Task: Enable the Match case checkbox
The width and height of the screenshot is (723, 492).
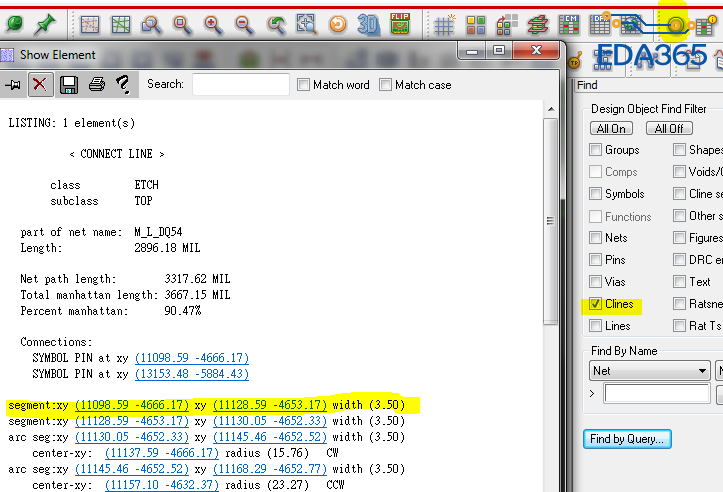Action: [x=385, y=84]
